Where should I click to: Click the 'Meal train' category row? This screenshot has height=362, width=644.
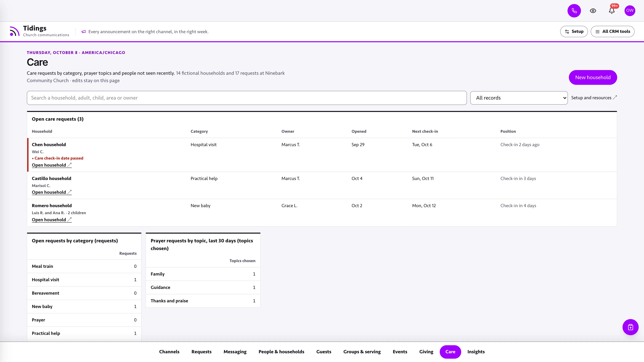[x=84, y=266]
